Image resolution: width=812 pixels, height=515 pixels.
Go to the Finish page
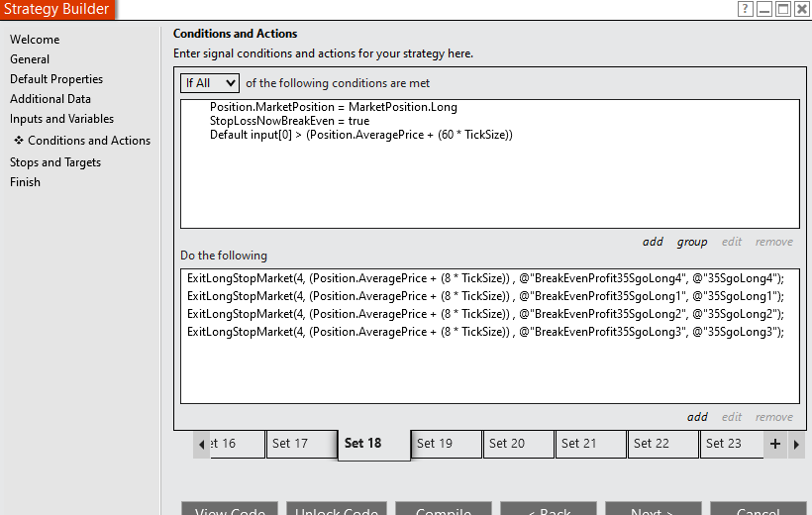pyautogui.click(x=25, y=182)
